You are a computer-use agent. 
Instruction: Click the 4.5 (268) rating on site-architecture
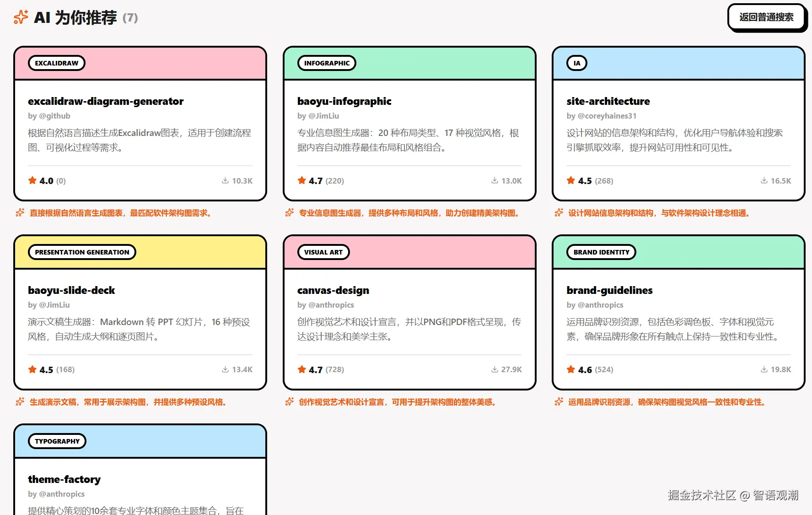click(x=590, y=181)
